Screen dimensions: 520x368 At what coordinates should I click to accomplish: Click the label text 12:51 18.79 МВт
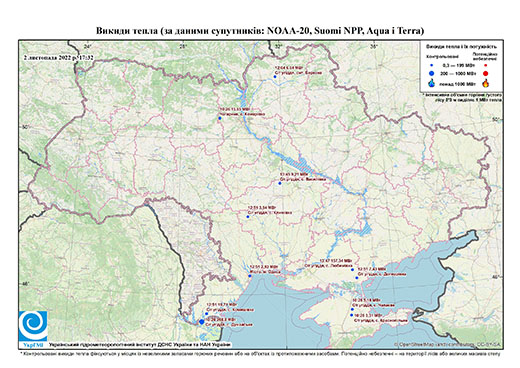(222, 304)
